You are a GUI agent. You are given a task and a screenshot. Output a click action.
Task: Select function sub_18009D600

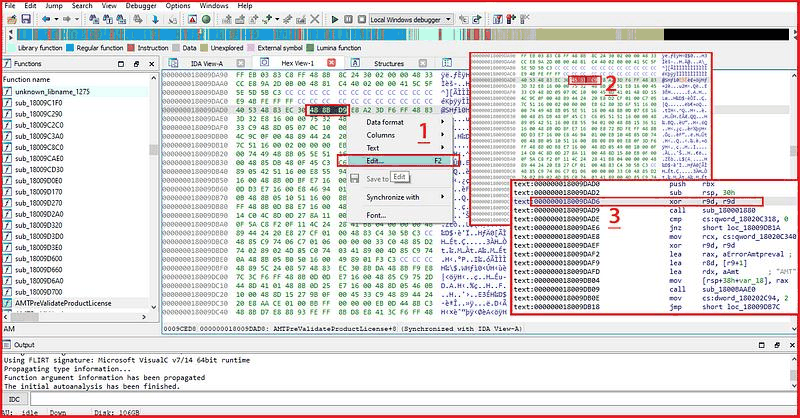(x=39, y=258)
